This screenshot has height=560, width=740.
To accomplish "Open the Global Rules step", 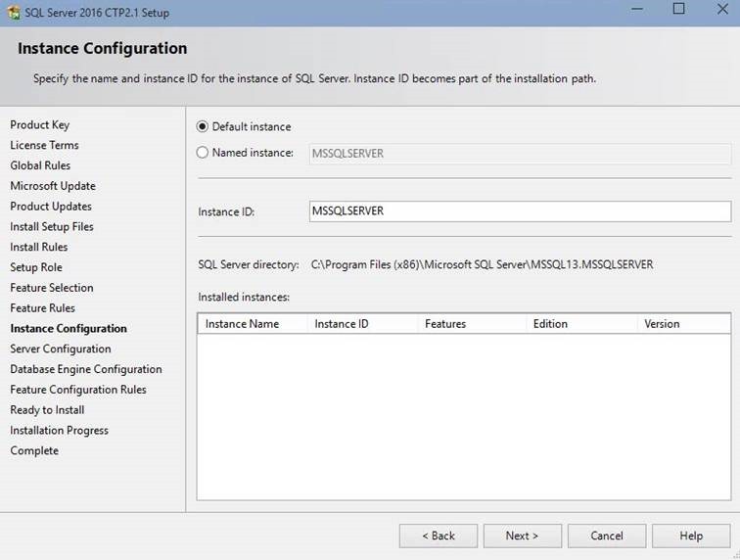I will click(x=40, y=165).
